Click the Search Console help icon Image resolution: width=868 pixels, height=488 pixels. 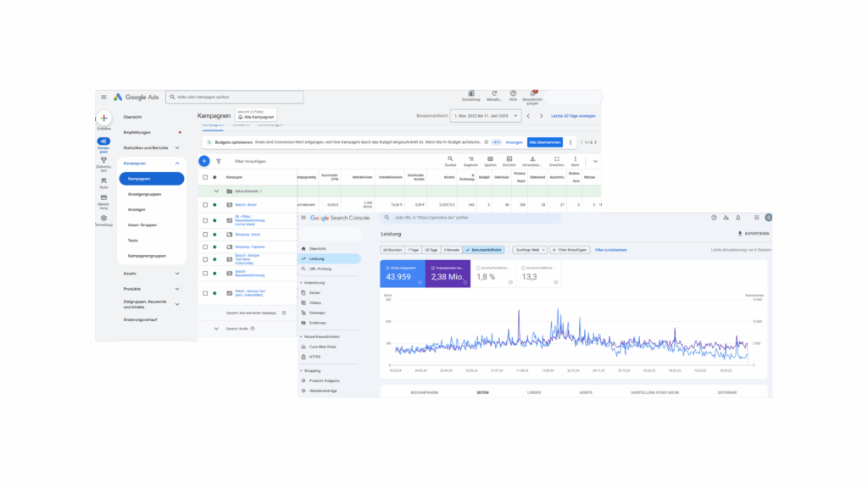tap(714, 218)
